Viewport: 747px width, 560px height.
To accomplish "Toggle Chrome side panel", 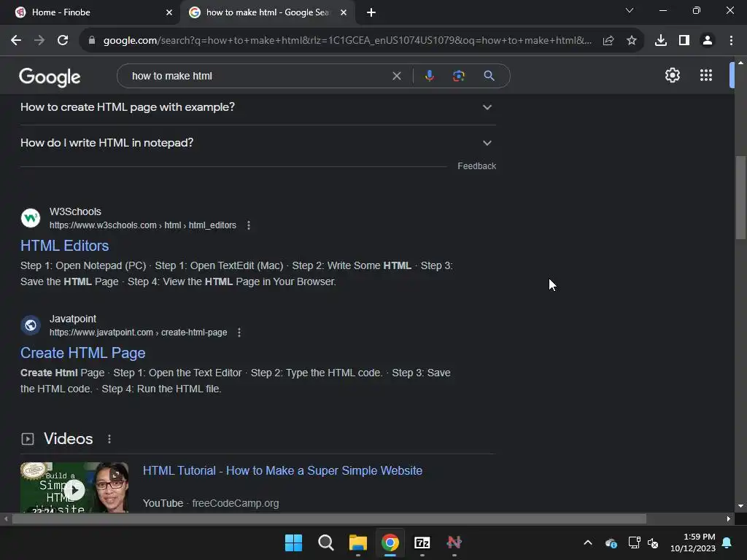I will tap(684, 41).
